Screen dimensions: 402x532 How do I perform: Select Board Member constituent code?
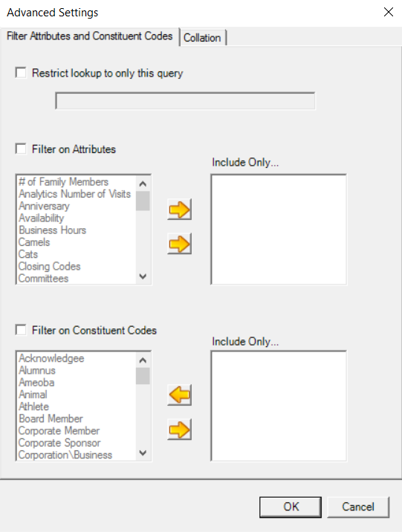tap(51, 418)
